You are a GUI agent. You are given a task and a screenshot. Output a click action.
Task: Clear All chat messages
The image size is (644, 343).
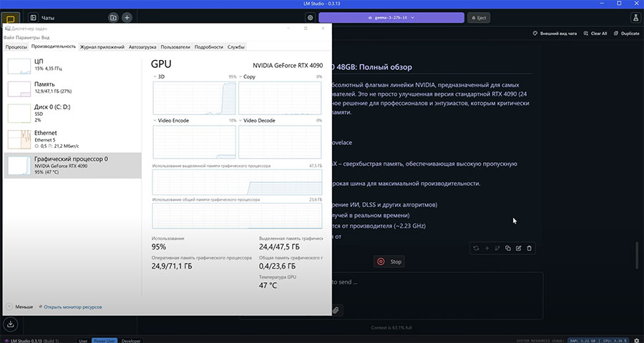[595, 34]
